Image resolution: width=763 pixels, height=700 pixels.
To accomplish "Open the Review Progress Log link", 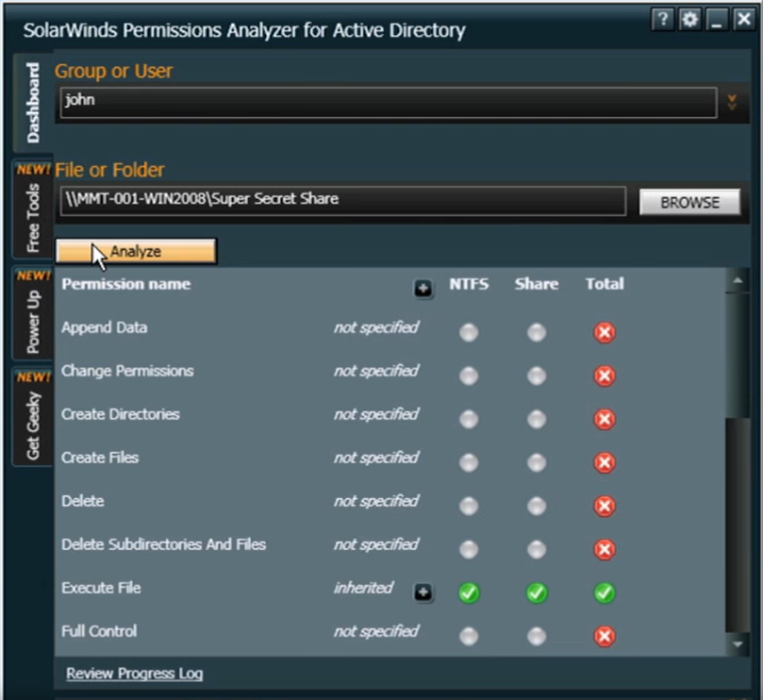I will tap(135, 674).
